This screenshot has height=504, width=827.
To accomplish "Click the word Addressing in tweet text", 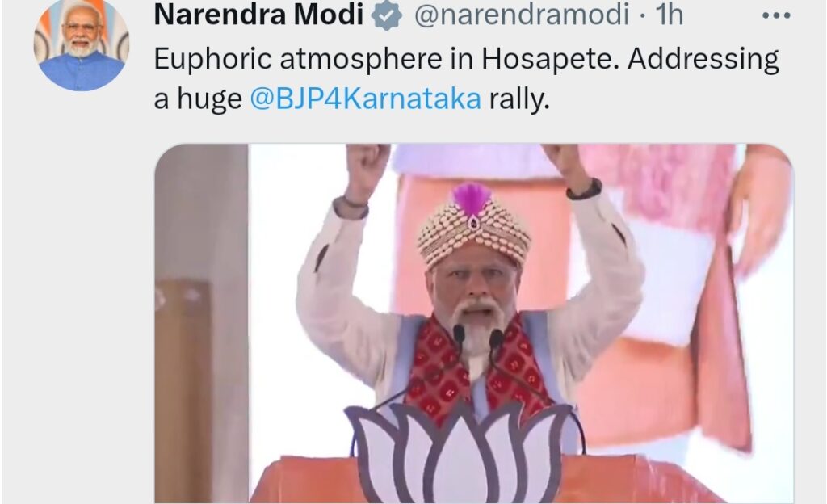I will pos(703,59).
